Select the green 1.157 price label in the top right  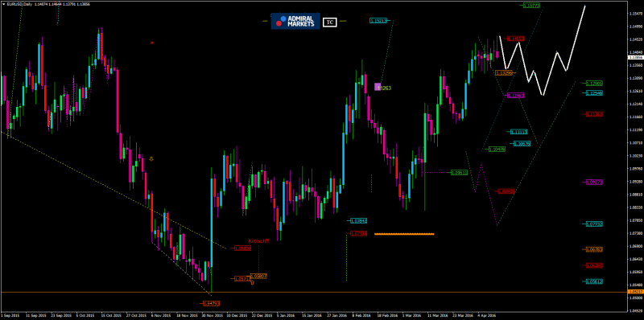[531, 6]
